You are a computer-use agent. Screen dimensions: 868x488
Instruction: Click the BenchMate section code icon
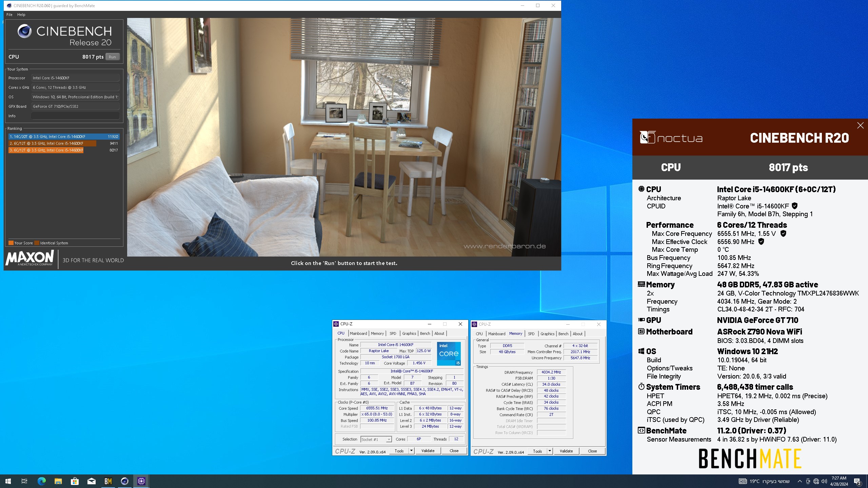click(x=641, y=430)
